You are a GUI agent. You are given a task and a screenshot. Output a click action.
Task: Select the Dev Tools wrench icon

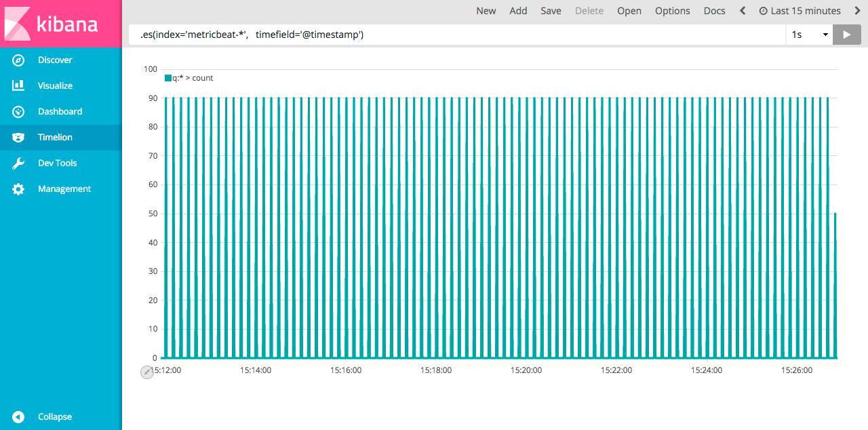18,163
